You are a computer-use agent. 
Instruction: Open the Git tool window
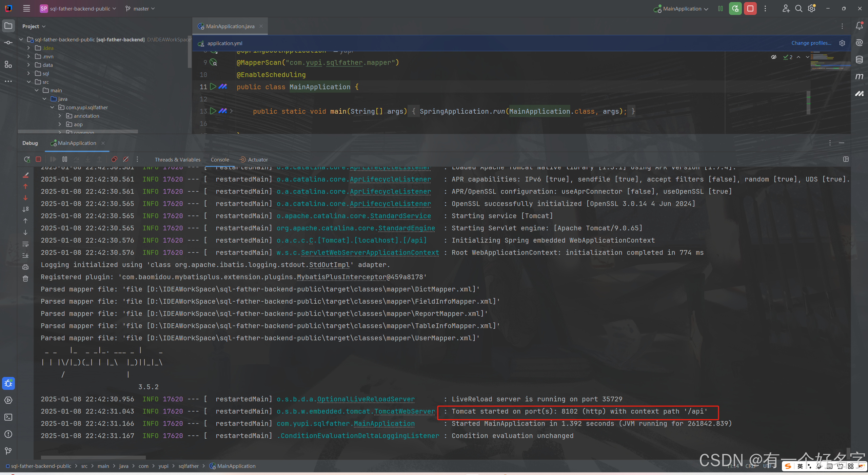[8, 451]
